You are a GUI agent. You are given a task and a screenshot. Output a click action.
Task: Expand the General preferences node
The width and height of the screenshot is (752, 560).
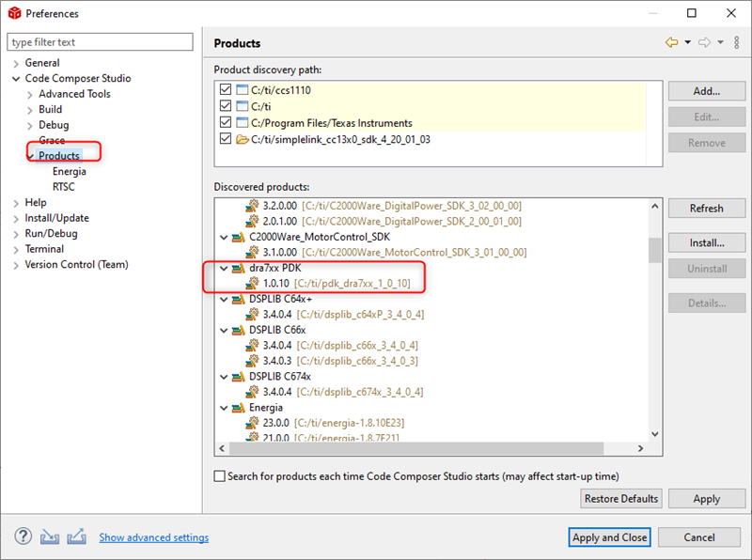coord(16,63)
